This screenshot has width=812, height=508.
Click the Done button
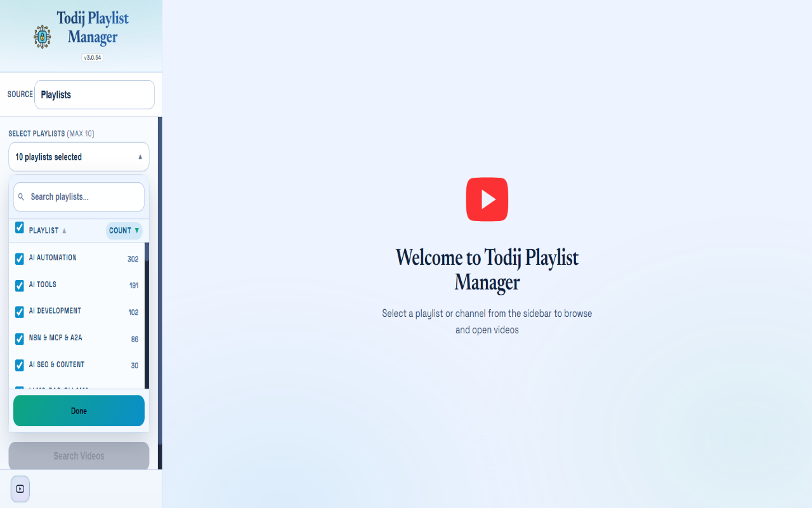[79, 411]
